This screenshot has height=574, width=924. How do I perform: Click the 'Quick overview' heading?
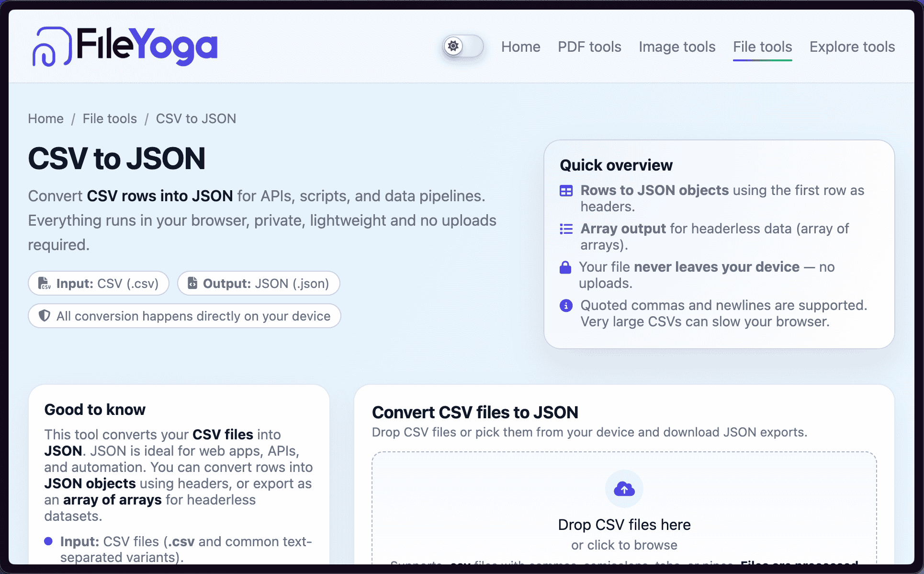coord(616,165)
